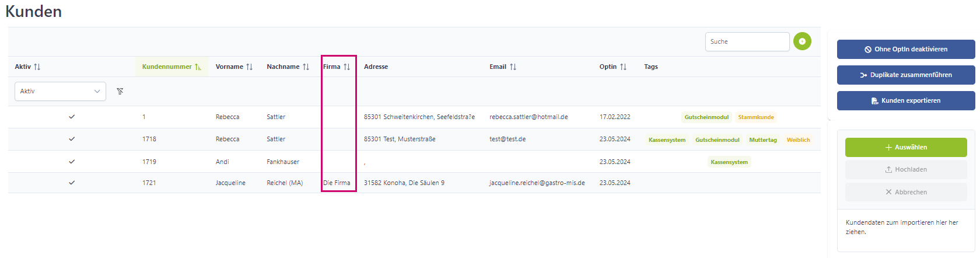Click the Tags column header
This screenshot has width=980, height=258.
651,67
